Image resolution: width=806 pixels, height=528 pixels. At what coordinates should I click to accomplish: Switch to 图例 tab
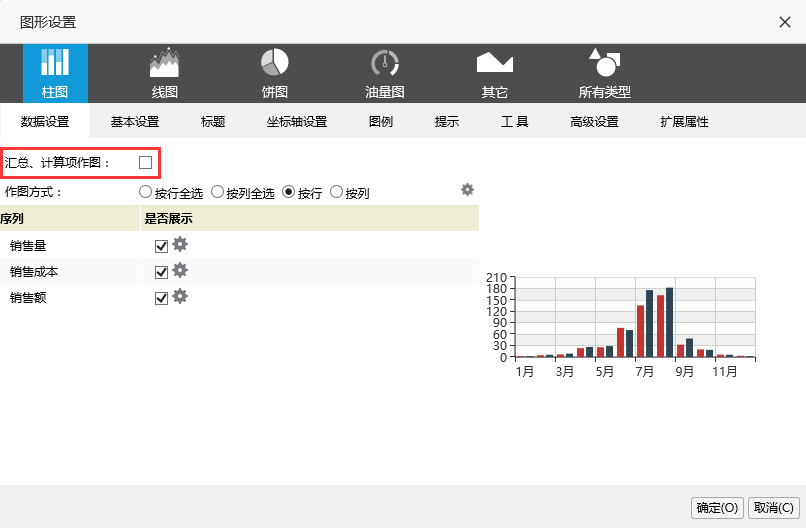coord(381,121)
